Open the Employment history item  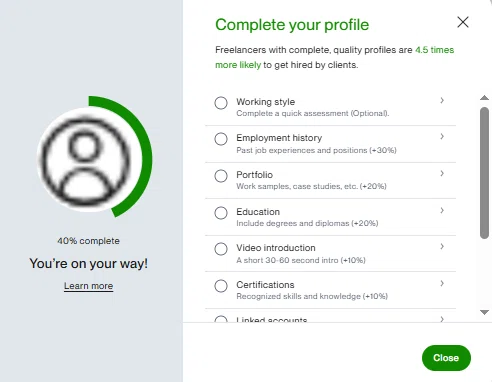(x=330, y=144)
